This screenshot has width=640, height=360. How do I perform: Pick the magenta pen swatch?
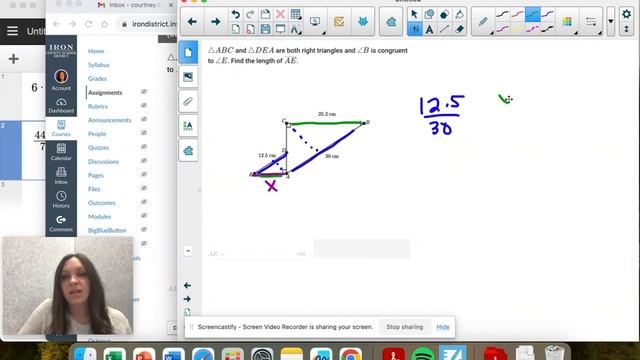click(x=502, y=29)
